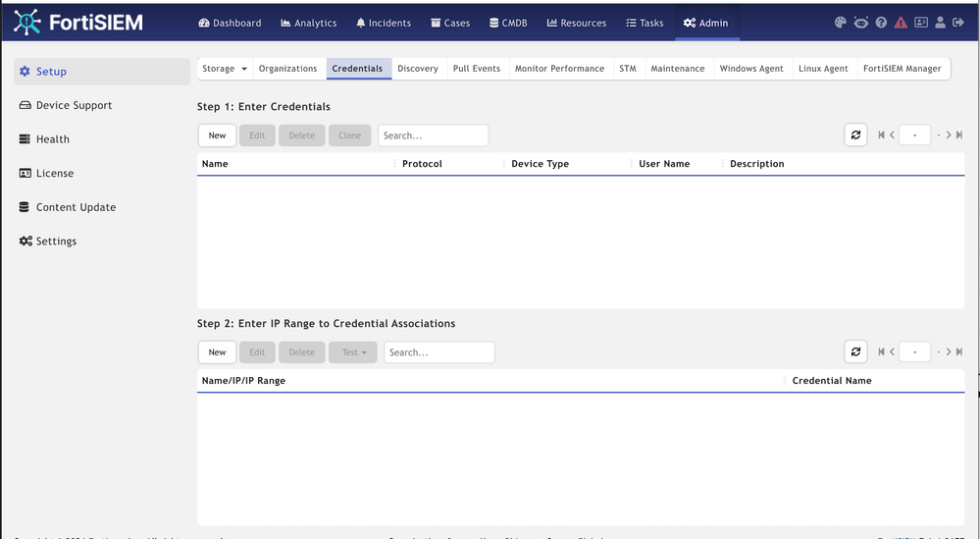Screen dimensions: 980x539
Task: Sort by the Description column header
Action: (757, 164)
